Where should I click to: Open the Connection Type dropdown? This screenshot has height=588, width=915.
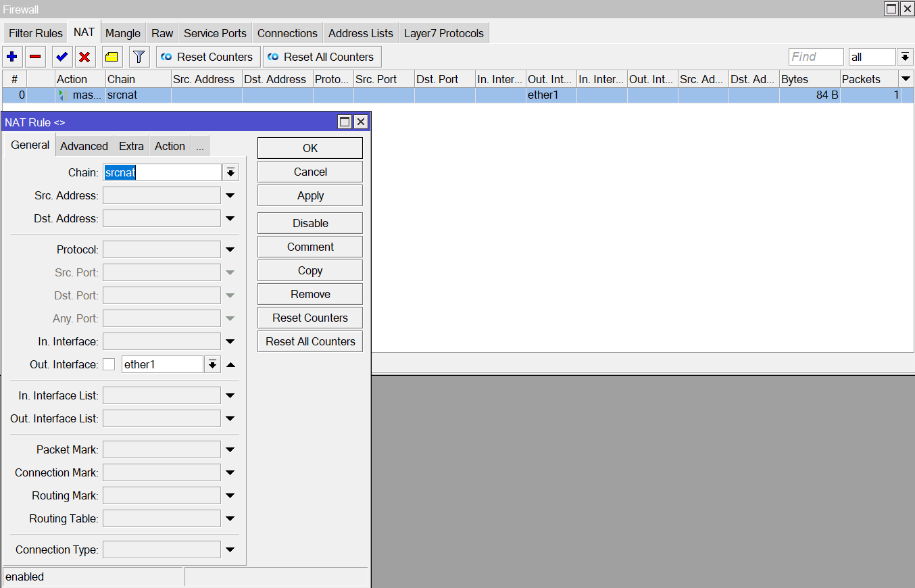click(x=230, y=549)
